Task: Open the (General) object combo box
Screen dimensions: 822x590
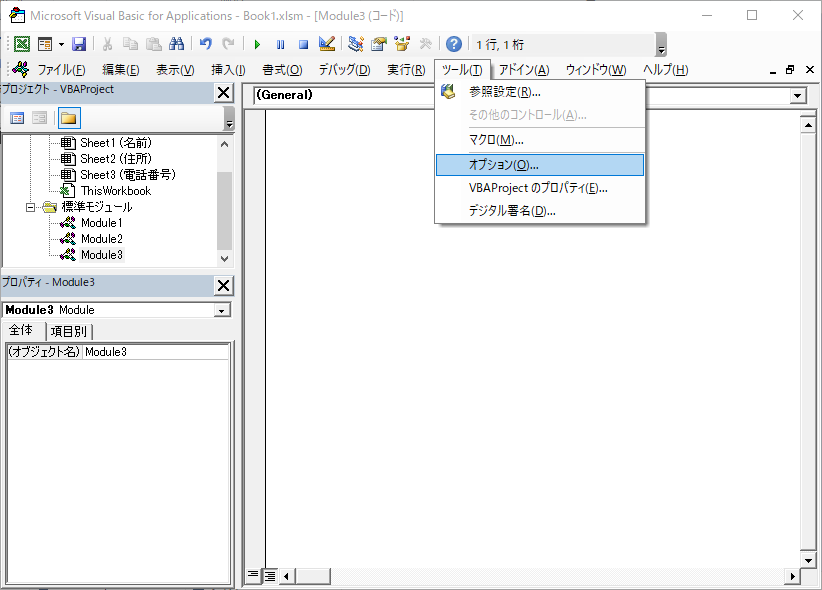Action: coord(346,95)
